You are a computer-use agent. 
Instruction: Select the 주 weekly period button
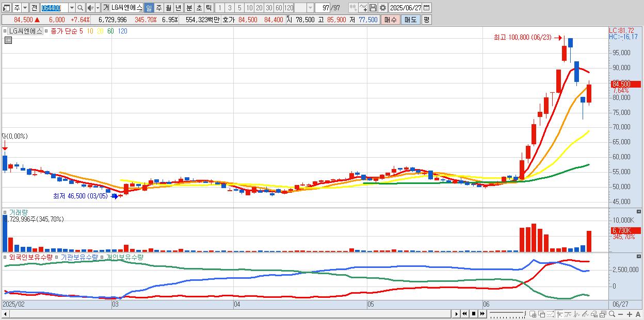(x=158, y=8)
